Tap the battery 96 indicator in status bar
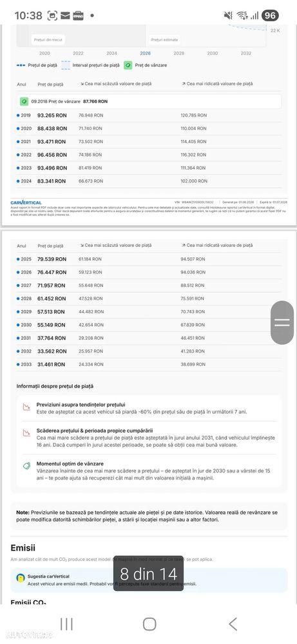This screenshot has height=644, width=297. tap(269, 15)
